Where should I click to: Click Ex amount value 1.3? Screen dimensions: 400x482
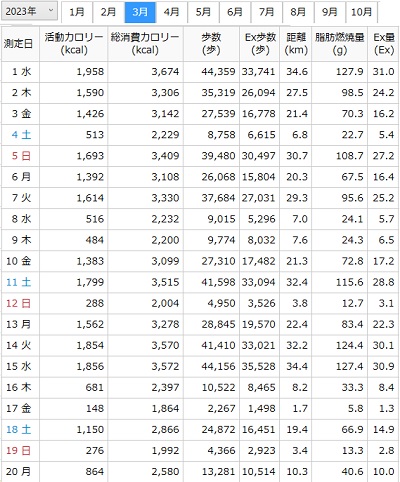pos(387,408)
